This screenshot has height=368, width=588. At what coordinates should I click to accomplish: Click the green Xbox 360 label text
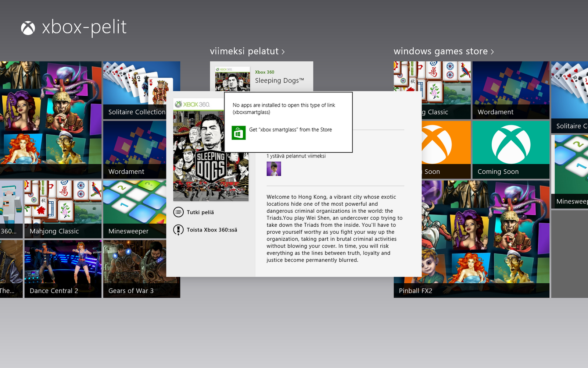coord(265,72)
